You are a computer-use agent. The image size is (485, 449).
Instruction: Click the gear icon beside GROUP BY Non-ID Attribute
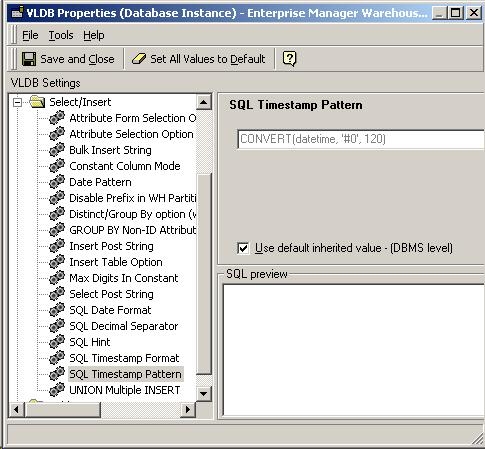pyautogui.click(x=57, y=230)
